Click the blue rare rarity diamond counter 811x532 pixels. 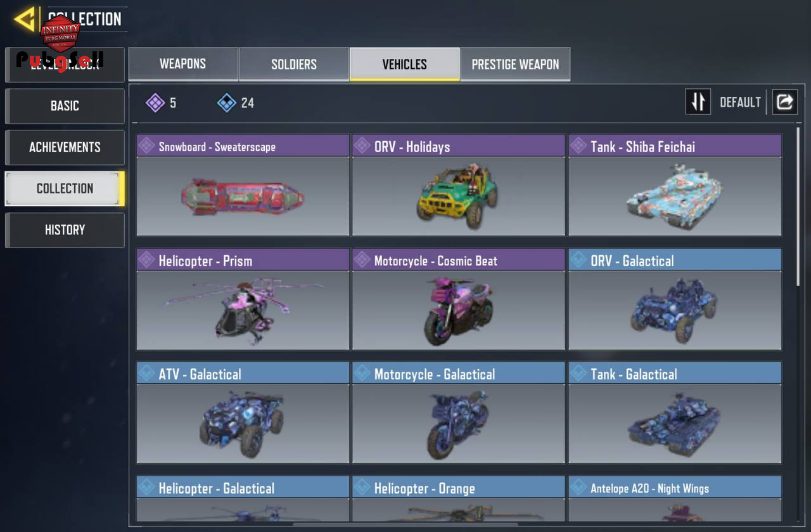(x=235, y=103)
